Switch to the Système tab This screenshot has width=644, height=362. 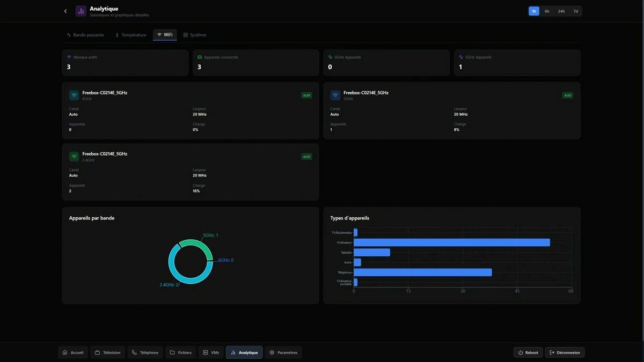coord(195,34)
